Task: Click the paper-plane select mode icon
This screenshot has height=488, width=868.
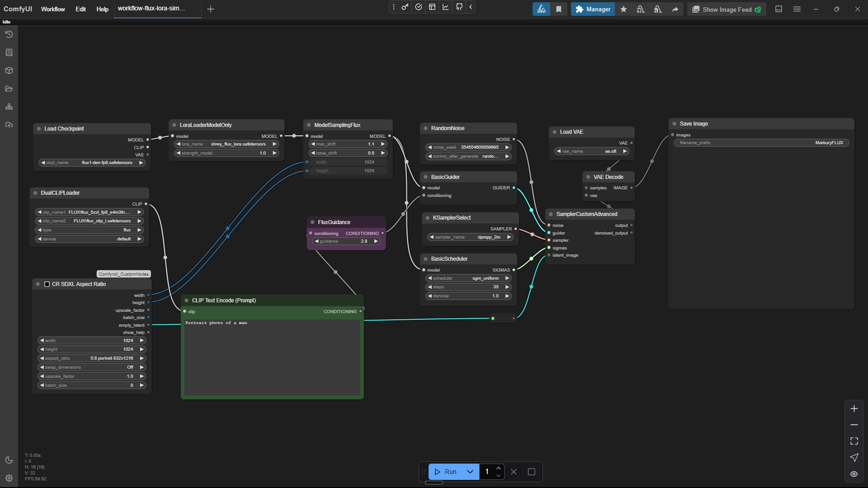Action: (854, 457)
